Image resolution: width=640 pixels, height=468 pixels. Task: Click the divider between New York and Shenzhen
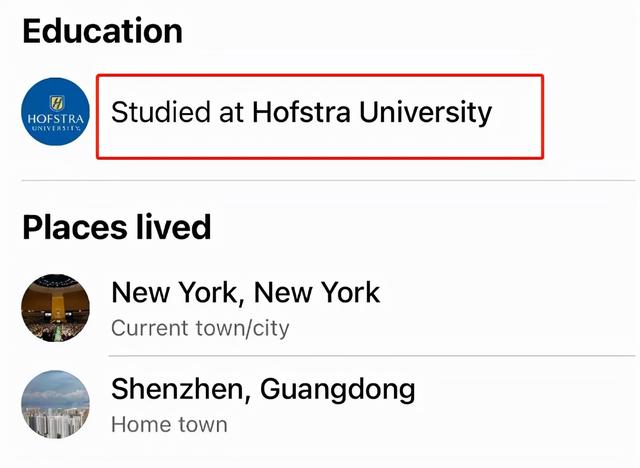click(372, 356)
